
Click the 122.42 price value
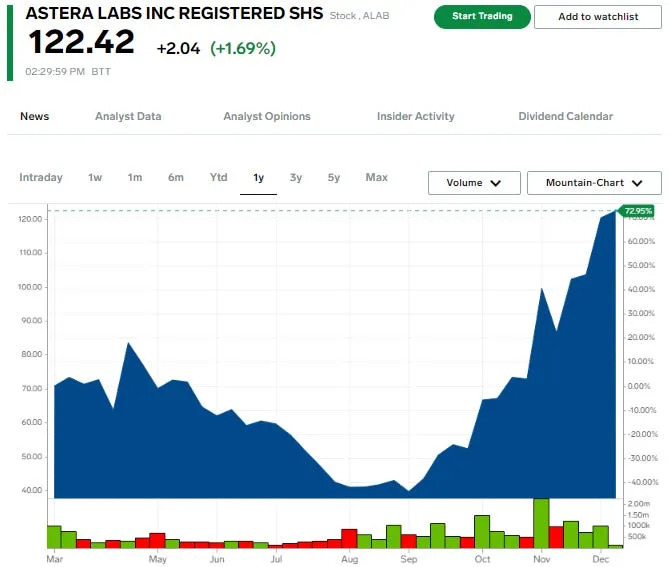pyautogui.click(x=81, y=41)
